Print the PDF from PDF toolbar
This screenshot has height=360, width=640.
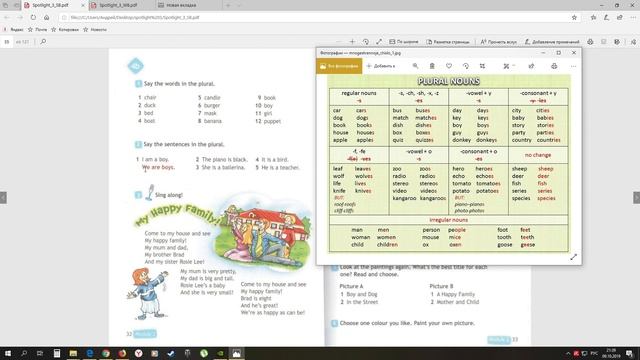pyautogui.click(x=590, y=42)
